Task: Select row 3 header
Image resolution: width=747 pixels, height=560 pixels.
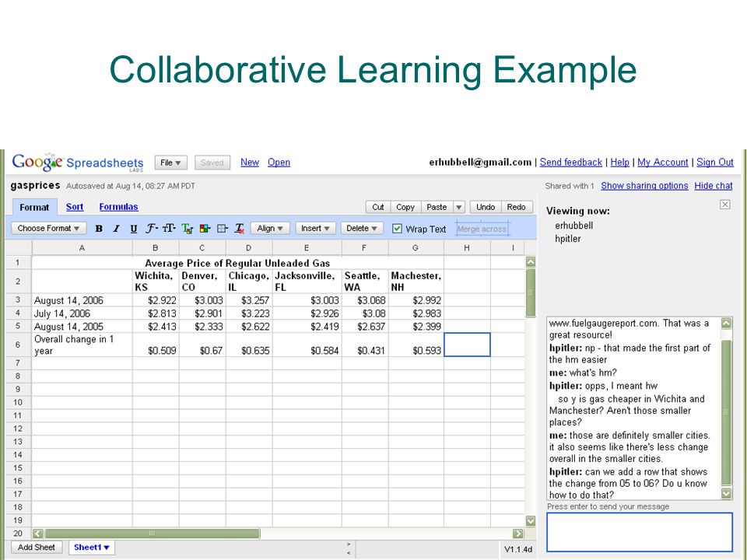Action: (x=18, y=300)
